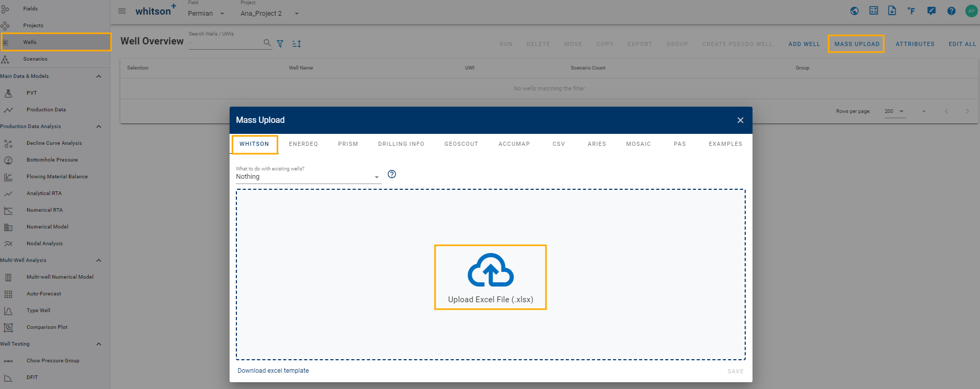The width and height of the screenshot is (980, 389).
Task: Click the Bottomhole Pressure gauge icon
Action: pyautogui.click(x=8, y=160)
